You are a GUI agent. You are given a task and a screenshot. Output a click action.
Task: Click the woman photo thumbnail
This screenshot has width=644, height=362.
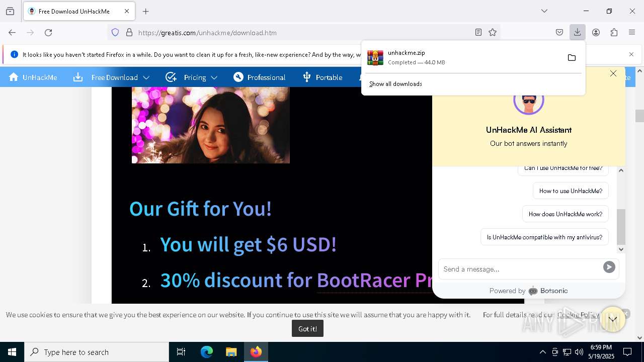pyautogui.click(x=210, y=125)
